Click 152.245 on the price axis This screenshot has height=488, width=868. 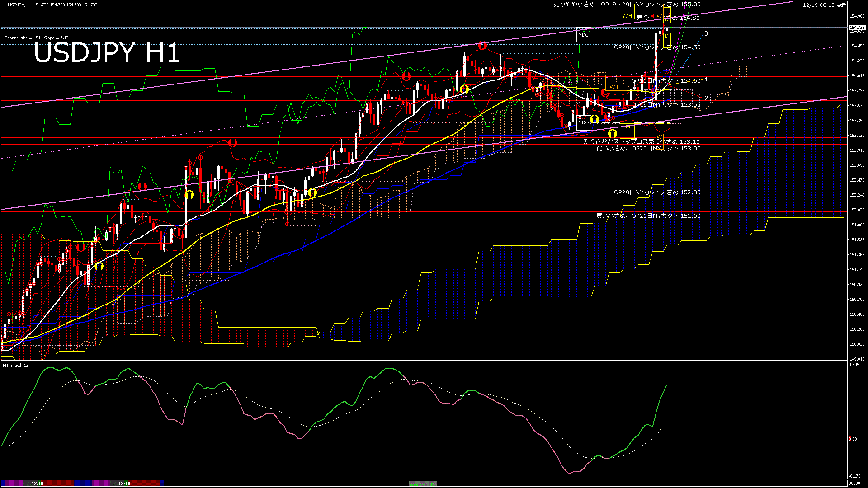coord(857,195)
